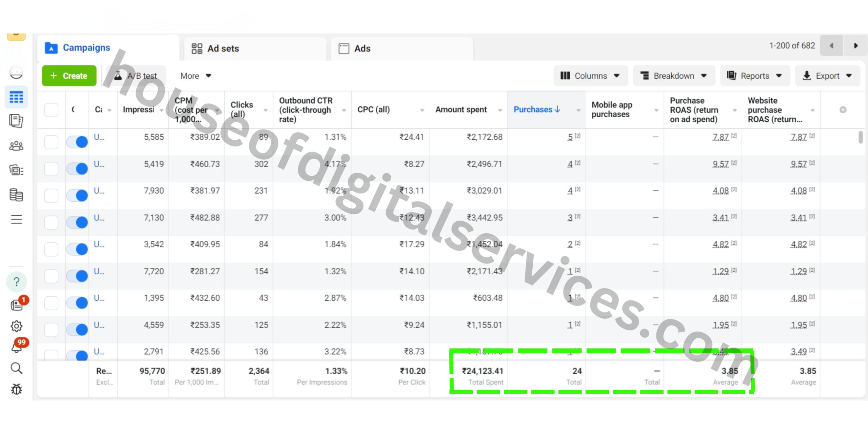Open the creative hub list icon in sidebar
The width and height of the screenshot is (868, 434).
(16, 170)
